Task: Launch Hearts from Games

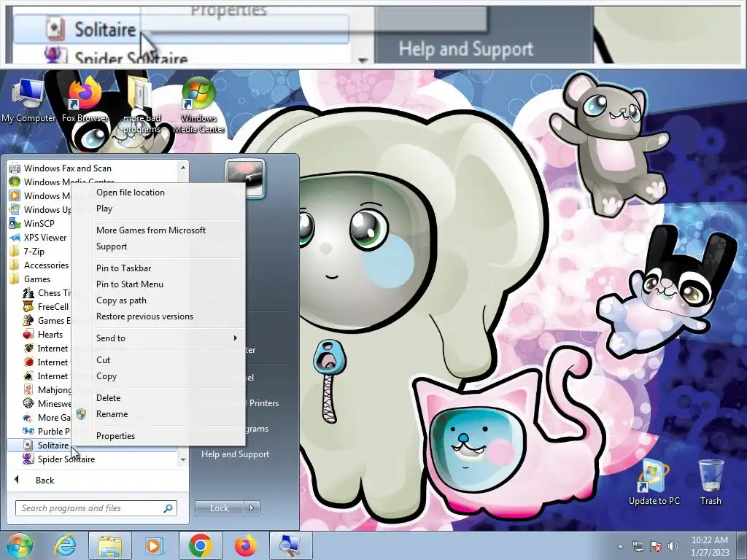Action: coord(47,334)
